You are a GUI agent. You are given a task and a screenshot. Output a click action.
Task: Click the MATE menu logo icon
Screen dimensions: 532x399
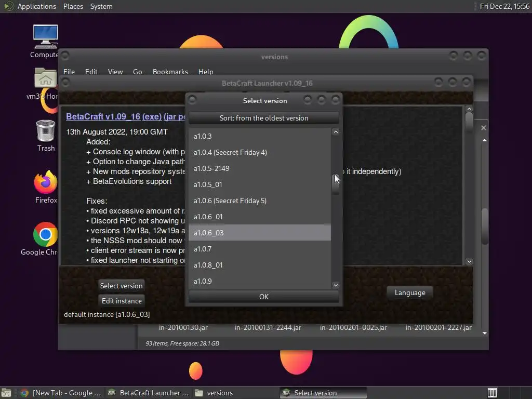(7, 6)
